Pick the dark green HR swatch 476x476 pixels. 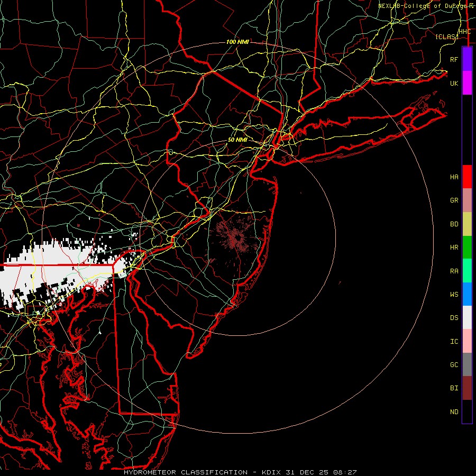coord(467,247)
